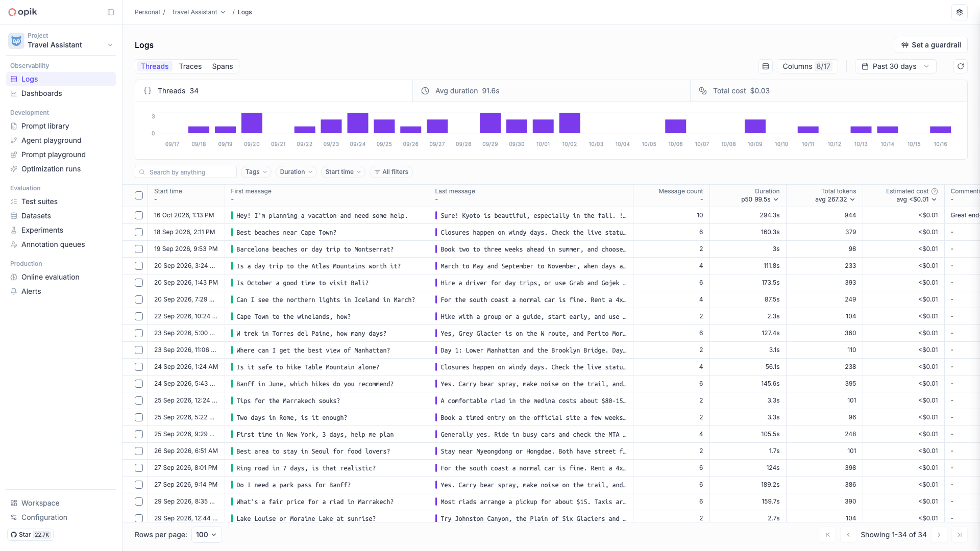Image resolution: width=980 pixels, height=551 pixels.
Task: Switch to the Spans tab
Action: (223, 66)
